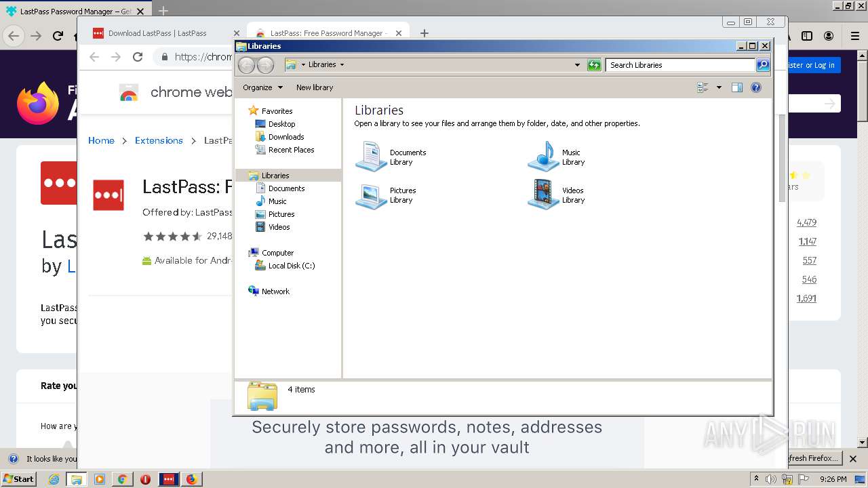The image size is (868, 488).
Task: Expand the arrow before Libraries in the address path
Action: point(303,65)
